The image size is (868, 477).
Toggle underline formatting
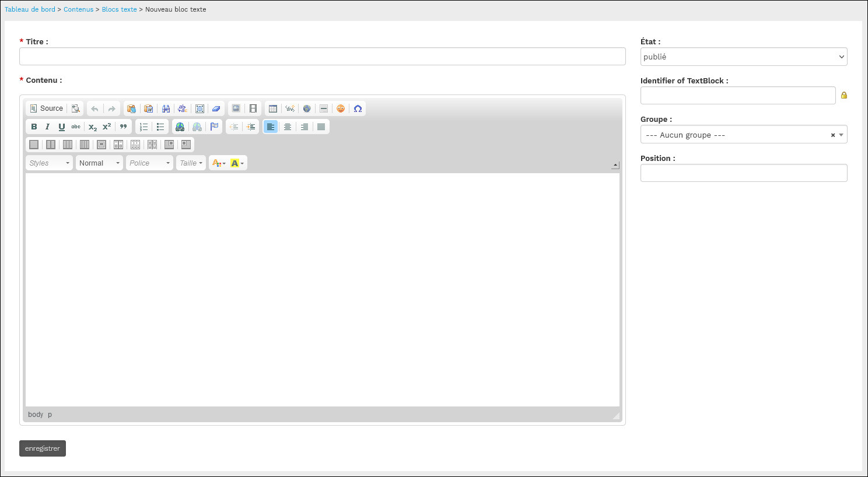[x=61, y=127]
